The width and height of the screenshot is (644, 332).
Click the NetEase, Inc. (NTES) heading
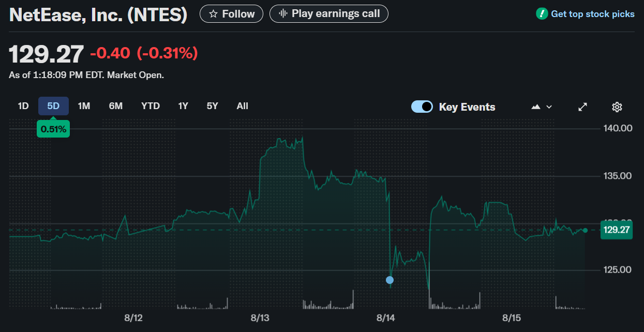click(x=98, y=14)
